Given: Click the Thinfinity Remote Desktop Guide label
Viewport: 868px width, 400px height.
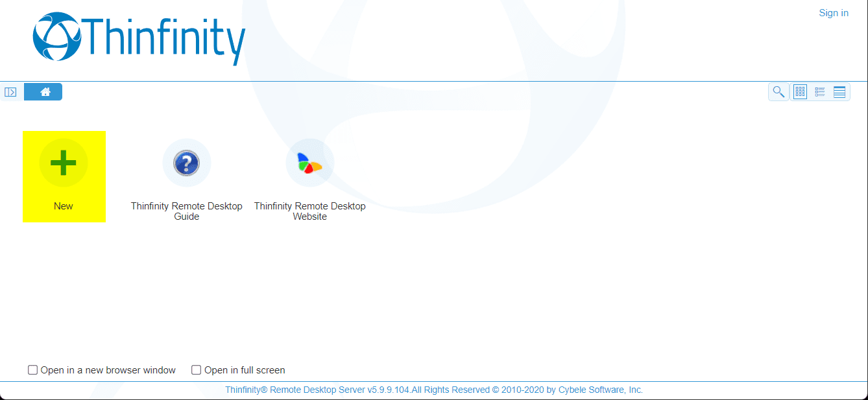Looking at the screenshot, I should tap(187, 211).
